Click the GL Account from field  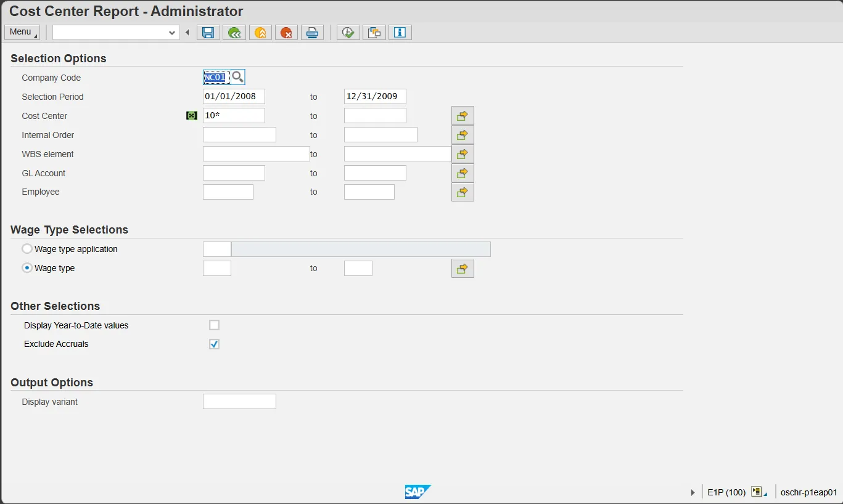[234, 173]
